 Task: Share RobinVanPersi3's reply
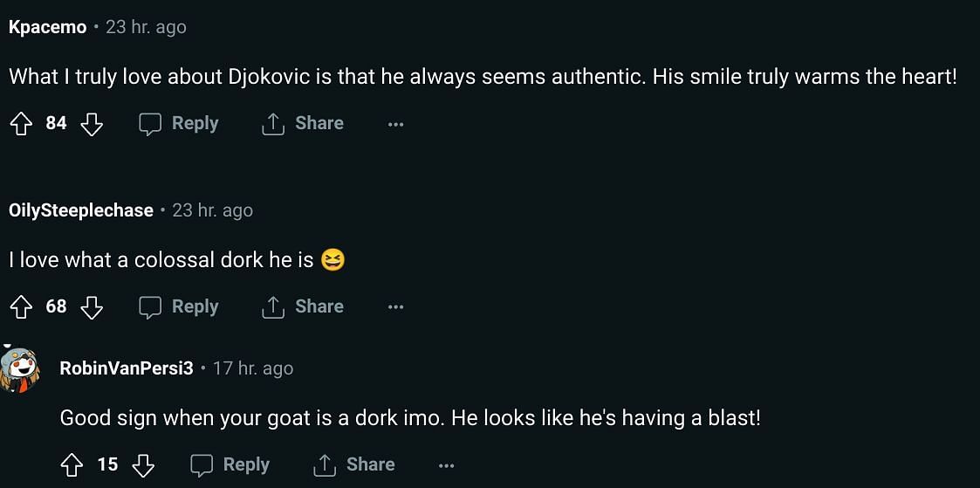click(354, 465)
